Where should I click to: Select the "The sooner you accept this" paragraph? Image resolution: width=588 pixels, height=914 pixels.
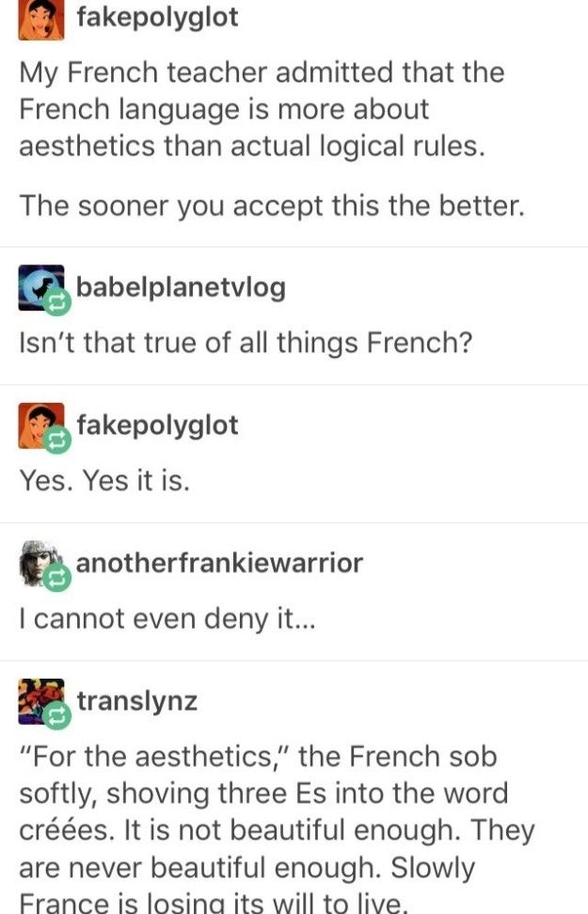pyautogui.click(x=272, y=206)
